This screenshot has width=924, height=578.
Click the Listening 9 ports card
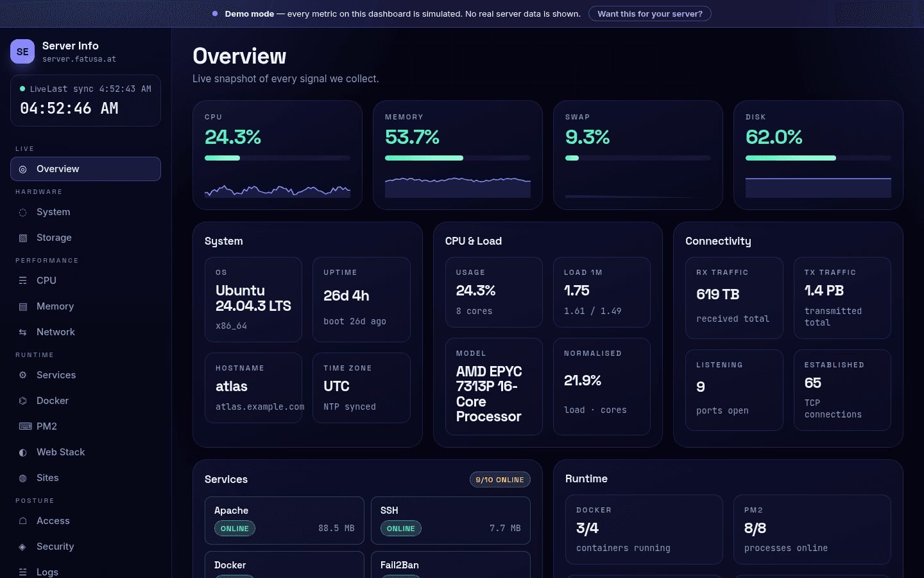(x=734, y=390)
